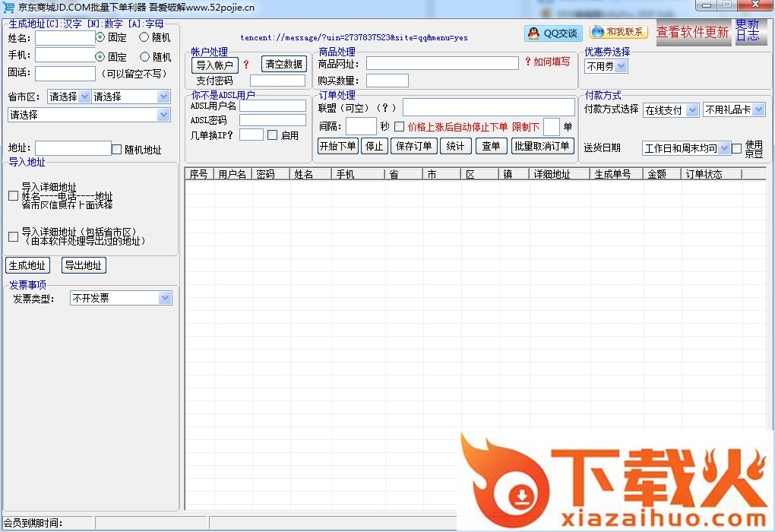775x532 pixels.
Task: Click the 保存订单 button
Action: (413, 146)
